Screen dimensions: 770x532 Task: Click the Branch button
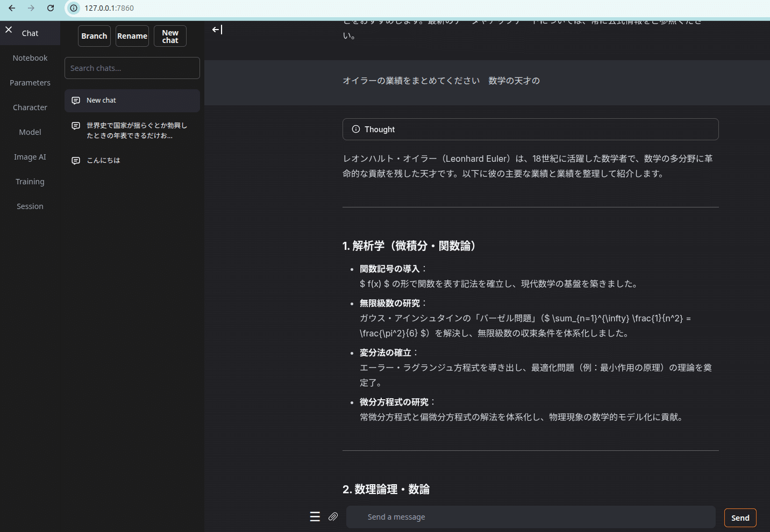(94, 36)
